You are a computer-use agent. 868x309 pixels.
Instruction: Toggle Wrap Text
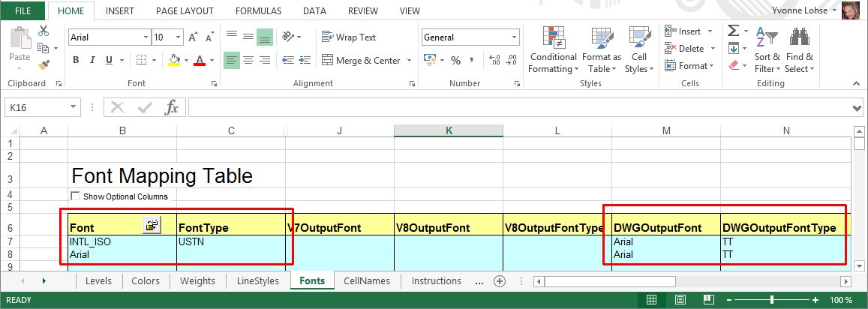click(349, 37)
